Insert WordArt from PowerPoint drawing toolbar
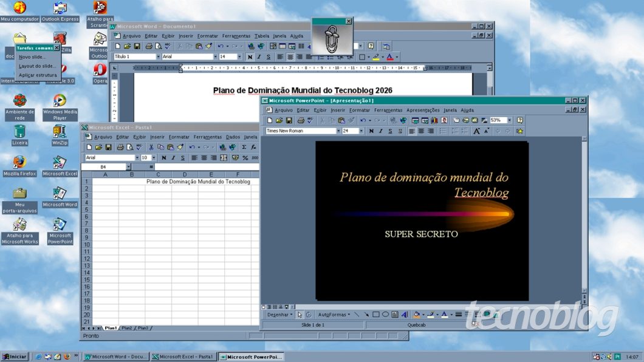The width and height of the screenshot is (644, 362). (x=405, y=315)
